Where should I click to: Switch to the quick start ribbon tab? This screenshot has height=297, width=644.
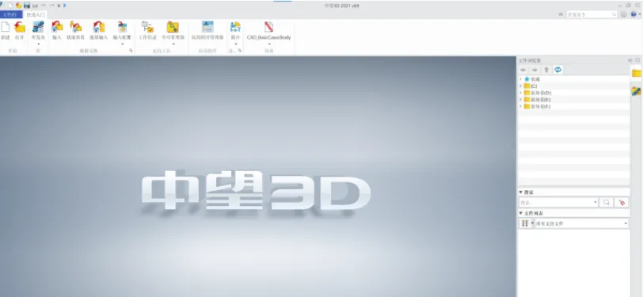[36, 15]
